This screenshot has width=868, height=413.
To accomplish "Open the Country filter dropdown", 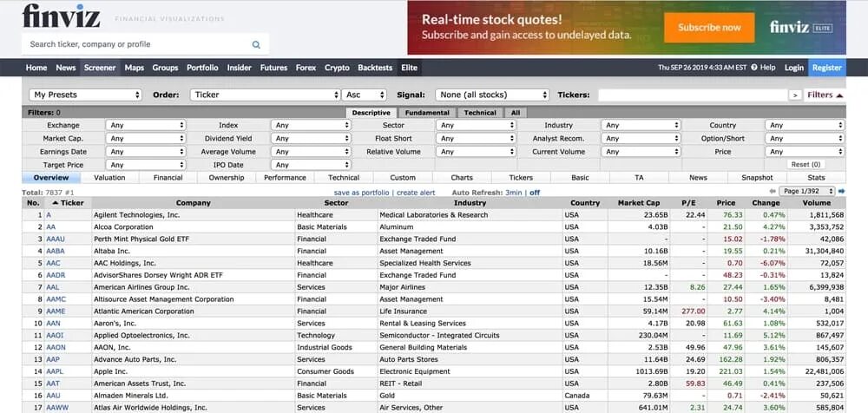I will pos(805,125).
